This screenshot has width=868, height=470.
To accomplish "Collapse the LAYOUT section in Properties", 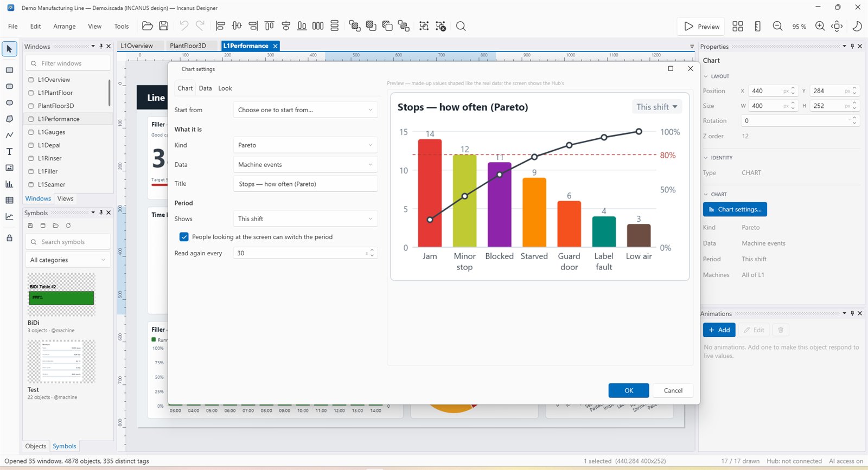I will tap(706, 76).
